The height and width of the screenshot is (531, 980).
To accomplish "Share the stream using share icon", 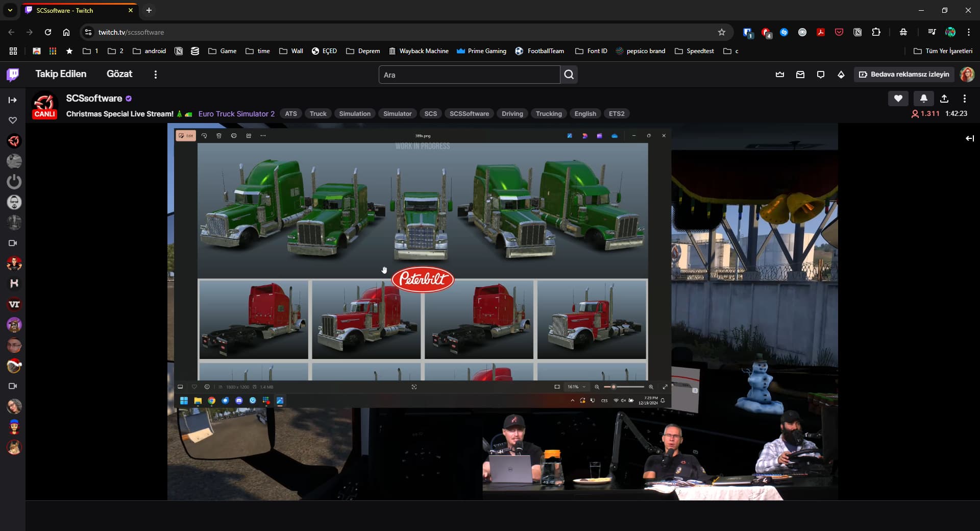I will tap(944, 99).
